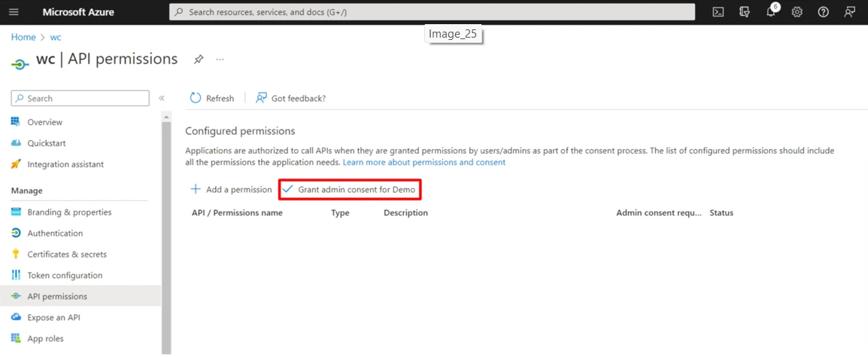Open Overview in the sidebar
This screenshot has width=868, height=357.
(x=45, y=122)
